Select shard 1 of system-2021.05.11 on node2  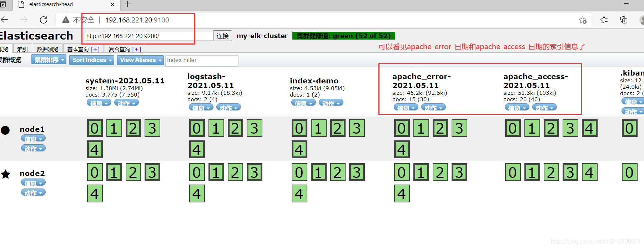click(x=114, y=172)
